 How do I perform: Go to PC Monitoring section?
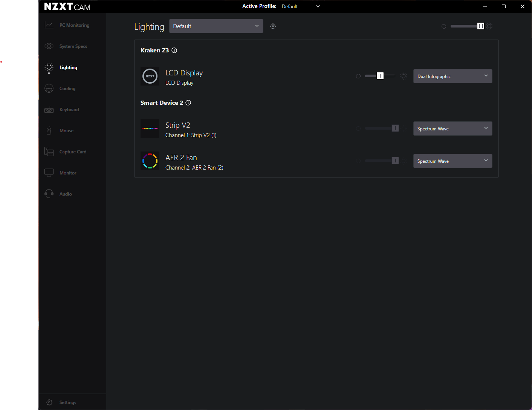click(75, 25)
